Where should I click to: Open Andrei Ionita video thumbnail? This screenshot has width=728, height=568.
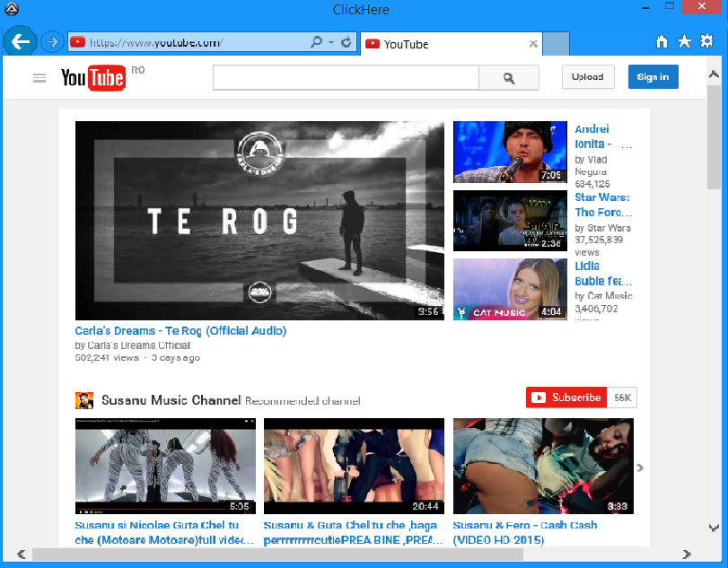pos(510,152)
